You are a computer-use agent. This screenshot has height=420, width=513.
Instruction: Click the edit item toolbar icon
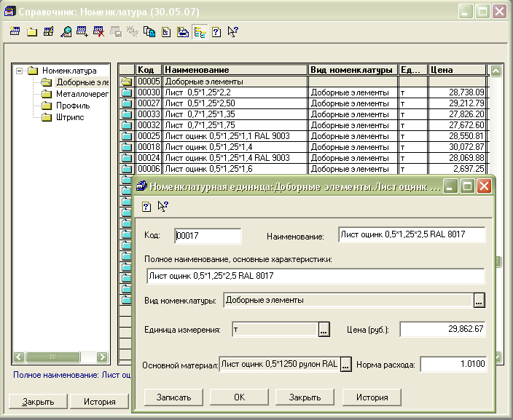tap(49, 31)
